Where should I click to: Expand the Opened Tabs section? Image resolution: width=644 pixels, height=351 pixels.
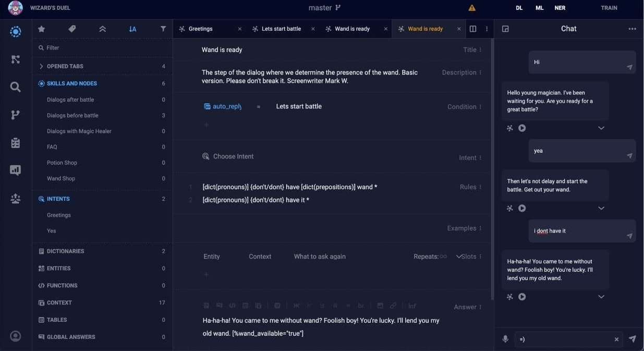point(41,66)
